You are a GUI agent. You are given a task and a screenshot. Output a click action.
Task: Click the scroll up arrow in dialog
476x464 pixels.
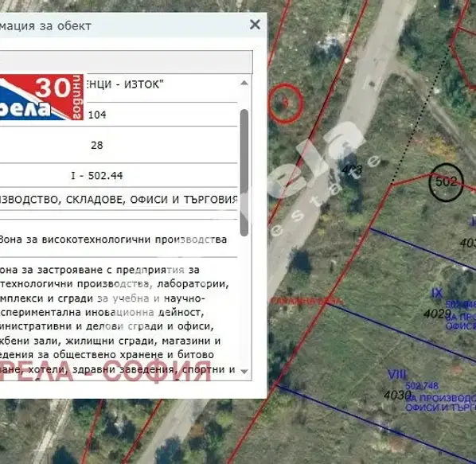pos(244,83)
